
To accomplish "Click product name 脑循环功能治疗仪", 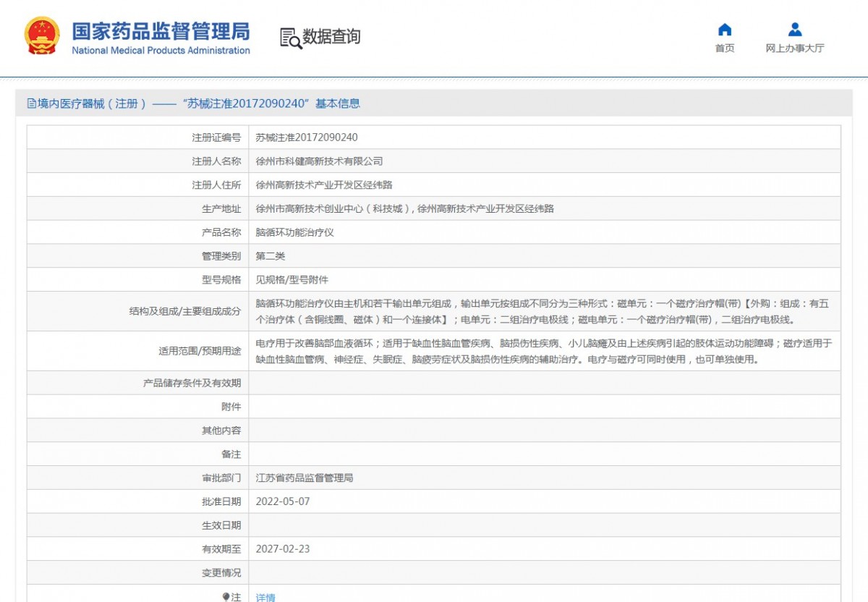I will pos(294,232).
